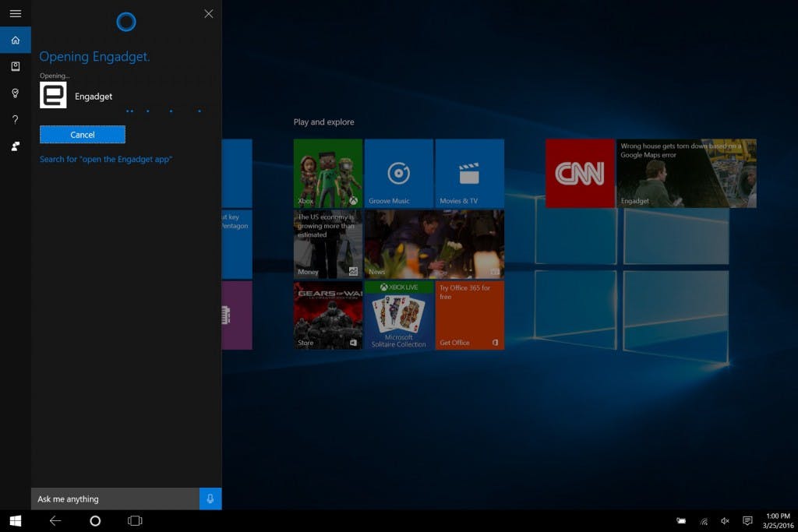This screenshot has height=532, width=798.
Task: Open the Cortana hamburger menu
Action: tap(15, 13)
